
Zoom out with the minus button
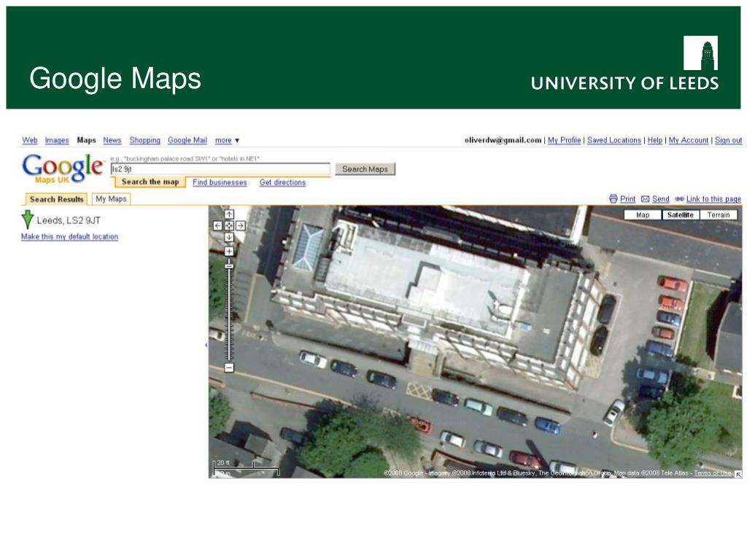click(x=229, y=367)
